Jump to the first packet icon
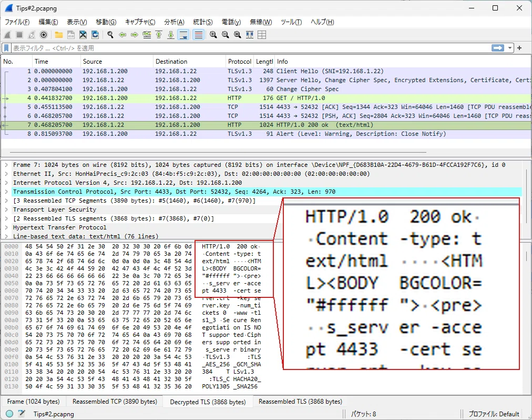 tap(159, 35)
